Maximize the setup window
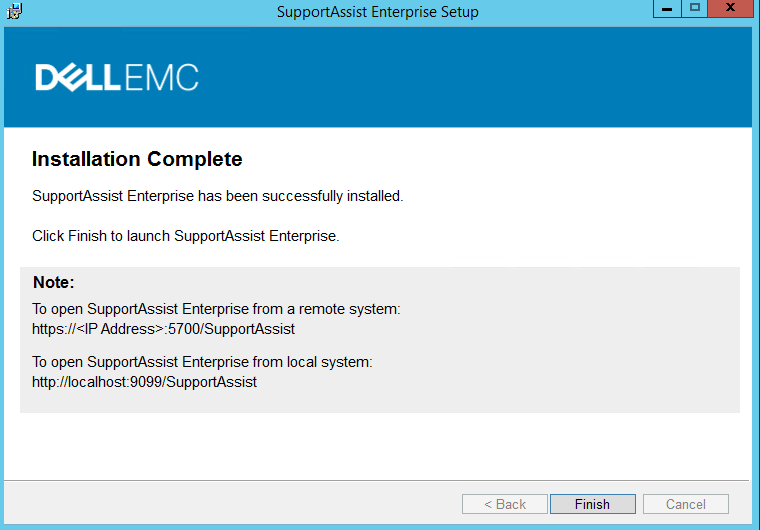Screen dimensions: 760x530 (x=695, y=9)
